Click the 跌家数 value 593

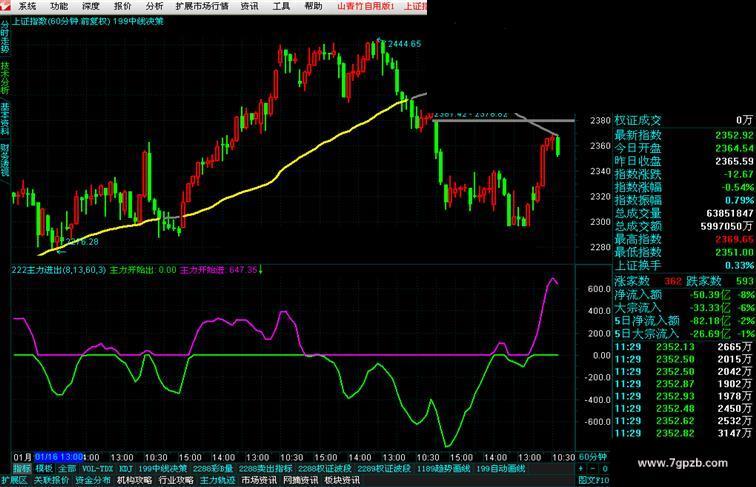(x=745, y=281)
